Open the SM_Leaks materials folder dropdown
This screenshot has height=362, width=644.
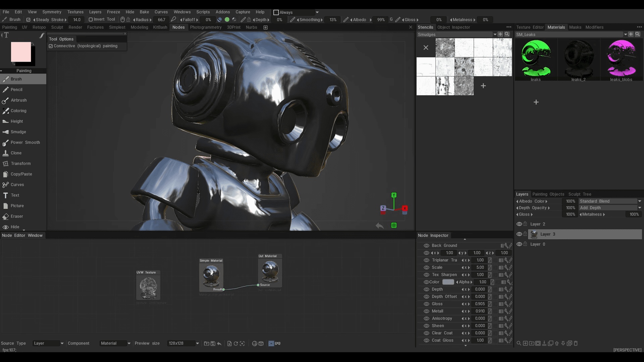click(x=626, y=35)
